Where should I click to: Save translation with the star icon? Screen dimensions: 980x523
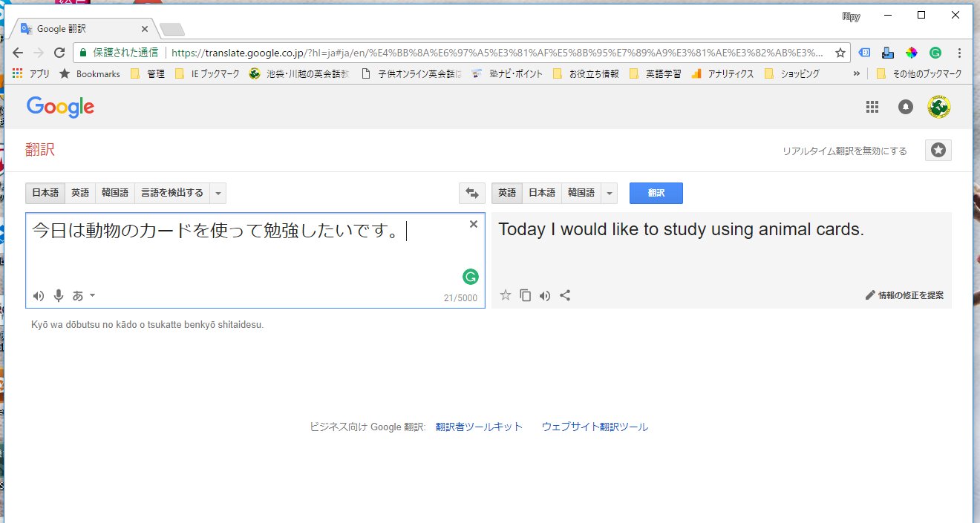click(x=506, y=295)
